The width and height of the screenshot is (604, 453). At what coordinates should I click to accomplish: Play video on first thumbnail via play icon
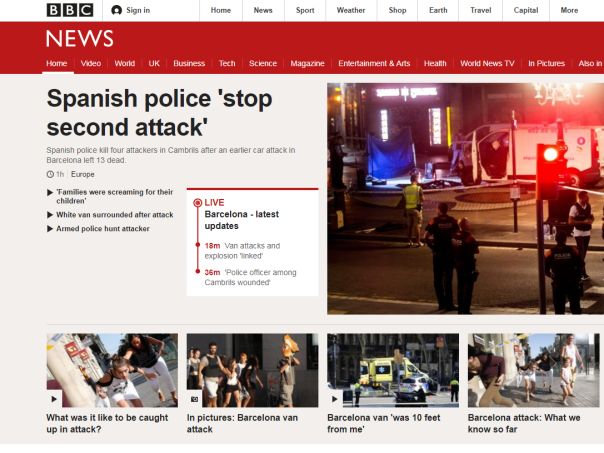[55, 399]
